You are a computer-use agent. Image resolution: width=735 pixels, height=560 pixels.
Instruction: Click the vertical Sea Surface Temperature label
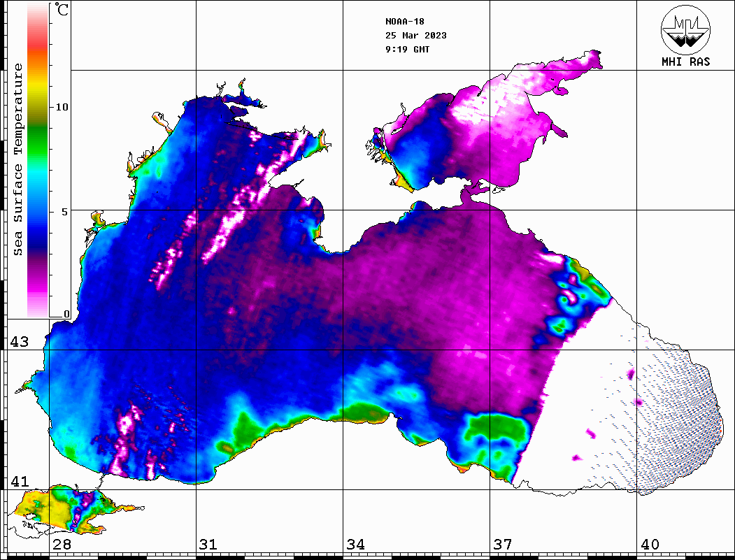tap(18, 159)
